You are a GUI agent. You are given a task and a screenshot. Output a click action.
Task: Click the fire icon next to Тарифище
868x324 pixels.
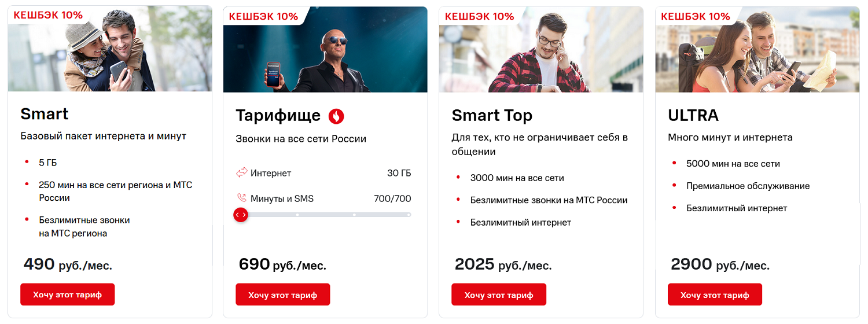point(336,116)
